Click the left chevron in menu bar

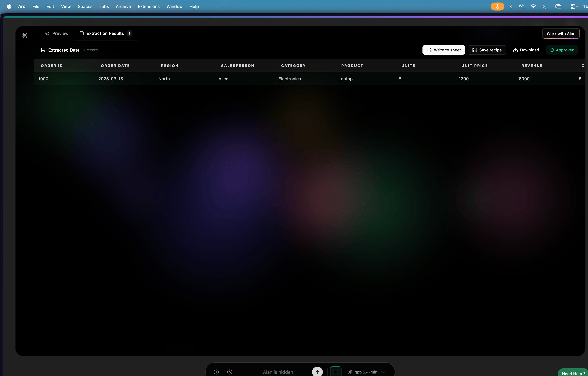pyautogui.click(x=511, y=7)
